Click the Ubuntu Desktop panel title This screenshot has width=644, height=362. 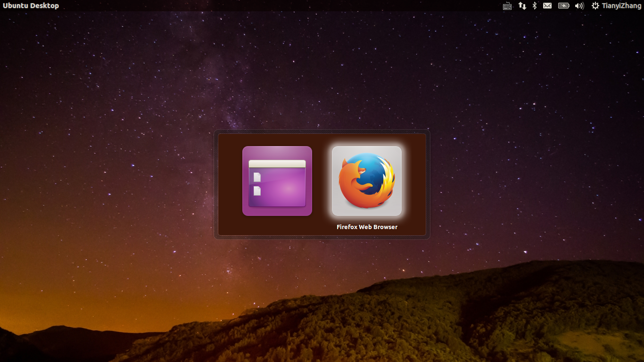click(x=31, y=6)
